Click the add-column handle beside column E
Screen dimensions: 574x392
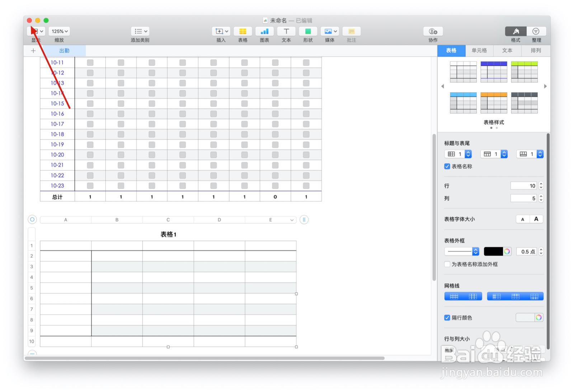tap(304, 219)
